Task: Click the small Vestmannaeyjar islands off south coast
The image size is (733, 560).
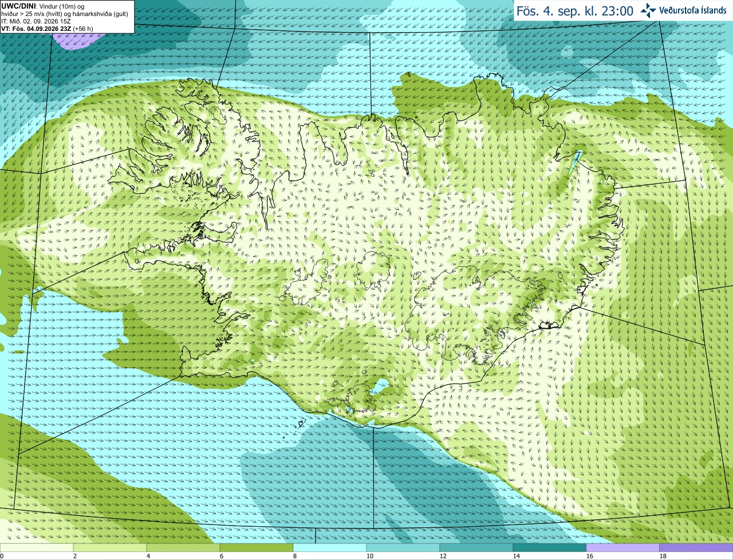Action: [299, 425]
